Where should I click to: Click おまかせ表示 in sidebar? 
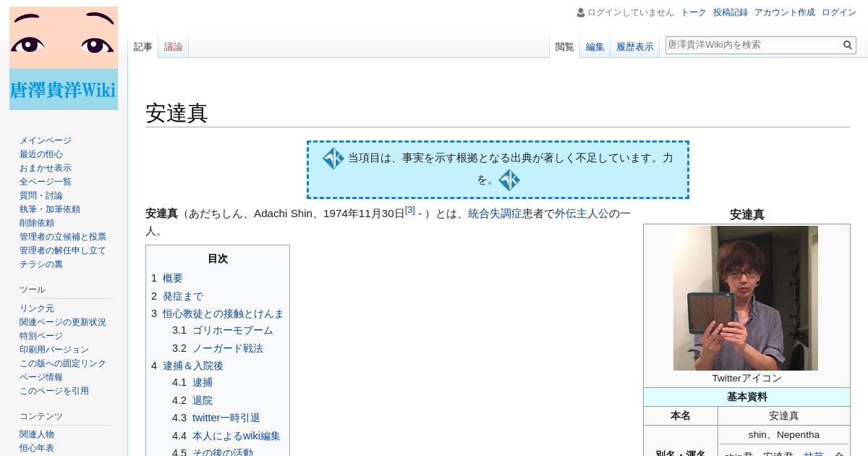coord(46,168)
